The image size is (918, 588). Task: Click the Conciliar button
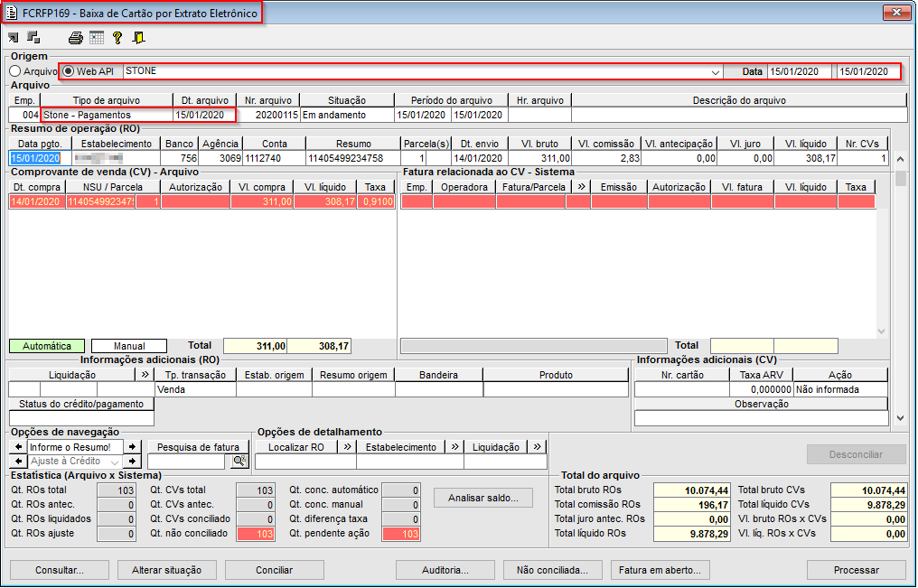coord(275,570)
